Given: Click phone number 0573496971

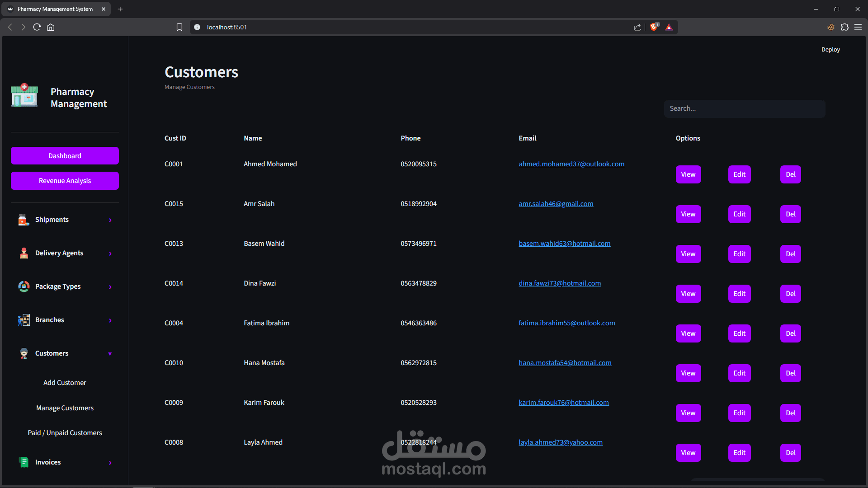Looking at the screenshot, I should pyautogui.click(x=419, y=244).
